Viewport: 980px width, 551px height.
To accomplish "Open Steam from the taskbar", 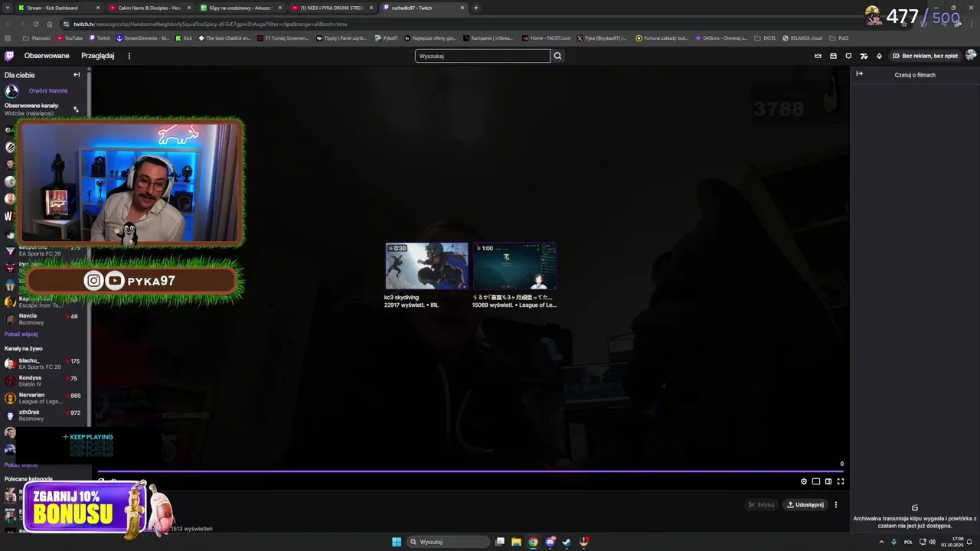I will coord(567,542).
